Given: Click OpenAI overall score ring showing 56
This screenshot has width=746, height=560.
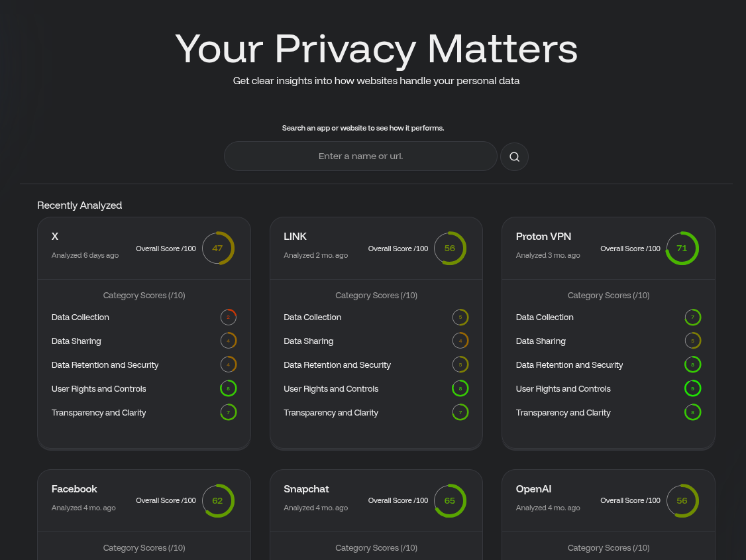Looking at the screenshot, I should 682,501.
